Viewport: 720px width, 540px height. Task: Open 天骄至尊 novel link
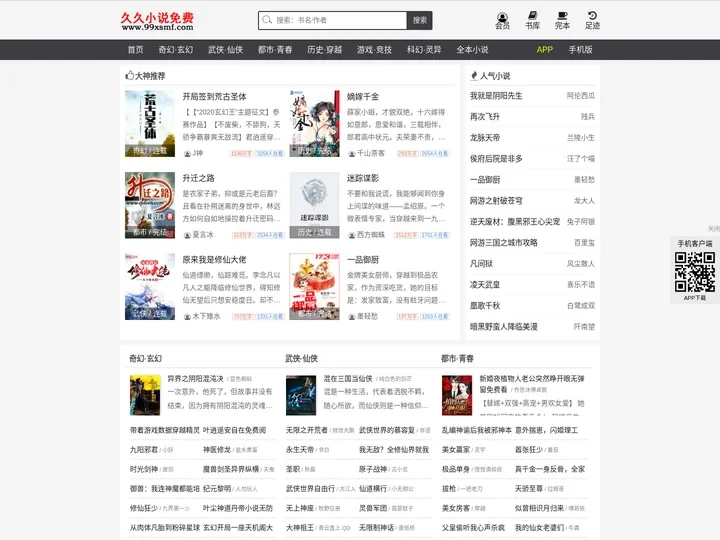click(529, 489)
